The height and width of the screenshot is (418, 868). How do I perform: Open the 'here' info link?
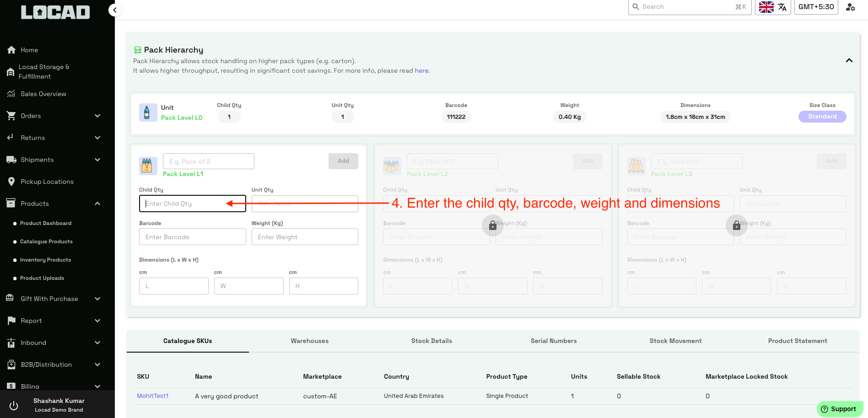coord(421,70)
